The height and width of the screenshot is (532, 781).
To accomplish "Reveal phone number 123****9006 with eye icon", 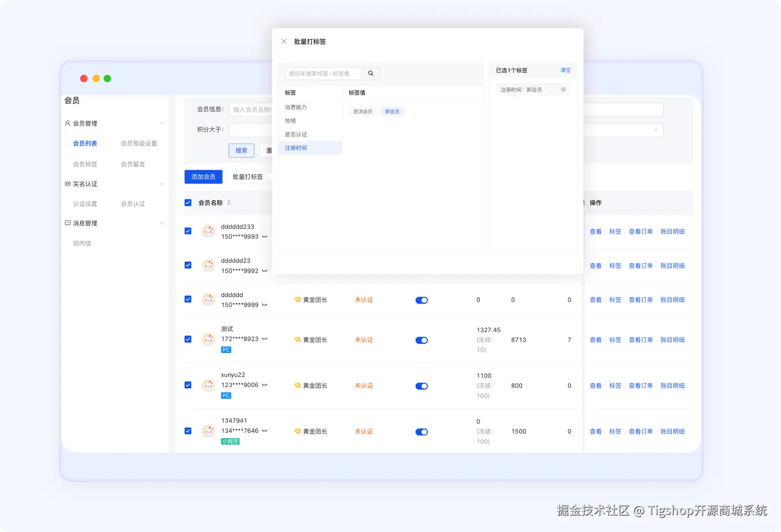I will 265,385.
